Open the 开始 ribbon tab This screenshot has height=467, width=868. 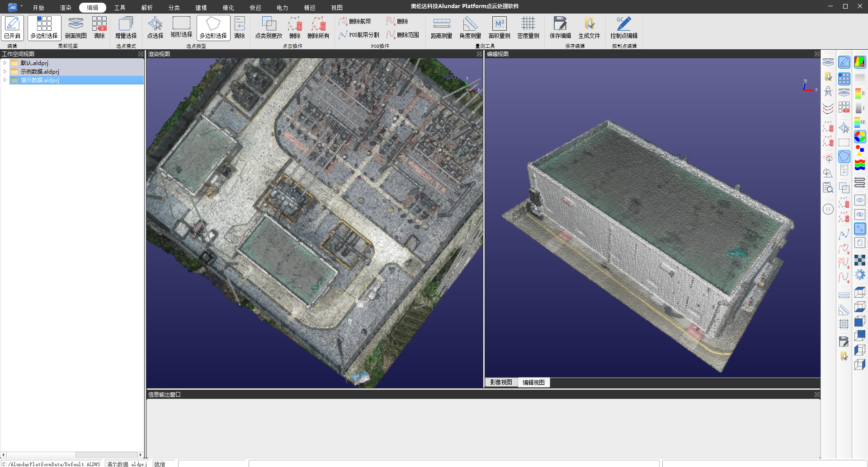[x=38, y=8]
